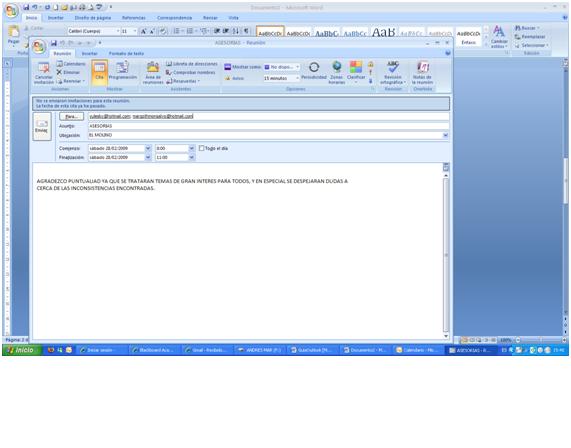Image resolution: width=571 pixels, height=448 pixels.
Task: Check the Todo el día checkbox
Action: click(201, 148)
